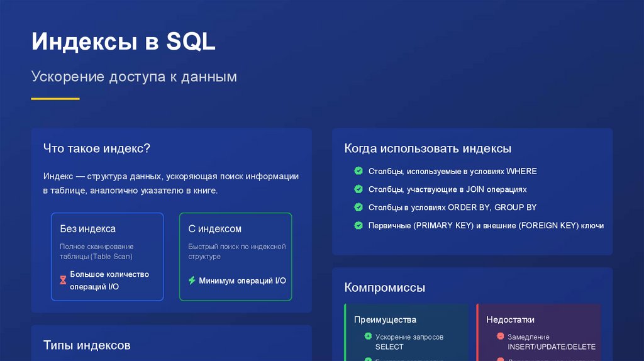The height and width of the screenshot is (361, 644).
Task: Select the 'Без индекса' card
Action: [107, 257]
